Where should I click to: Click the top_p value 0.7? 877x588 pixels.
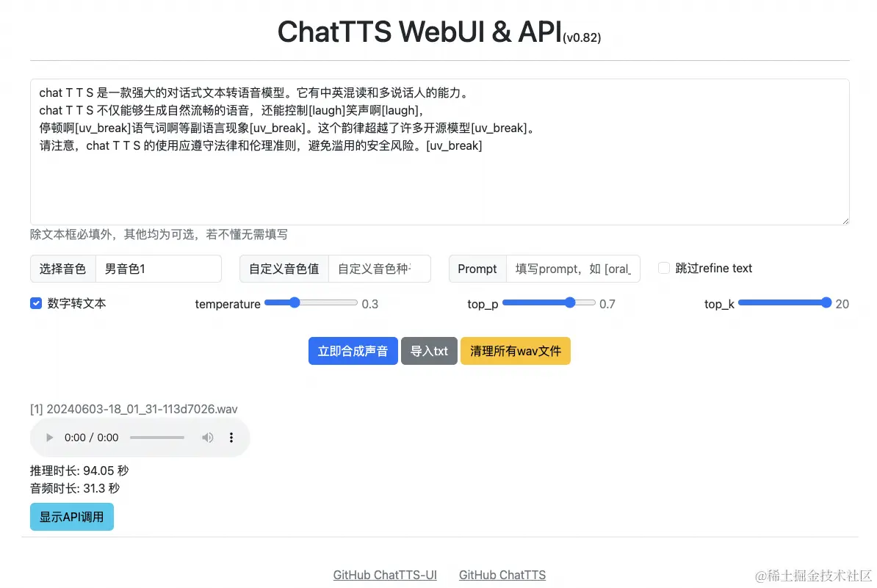point(607,304)
